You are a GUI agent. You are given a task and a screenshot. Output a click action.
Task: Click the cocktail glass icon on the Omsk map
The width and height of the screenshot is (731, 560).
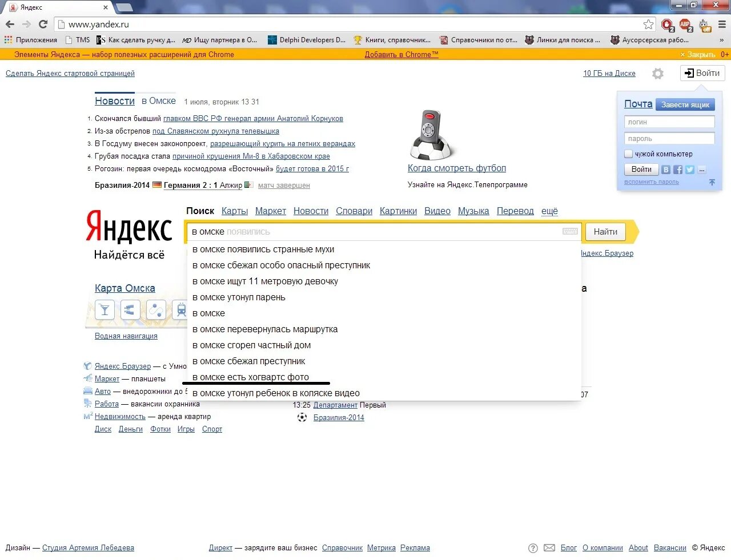105,310
